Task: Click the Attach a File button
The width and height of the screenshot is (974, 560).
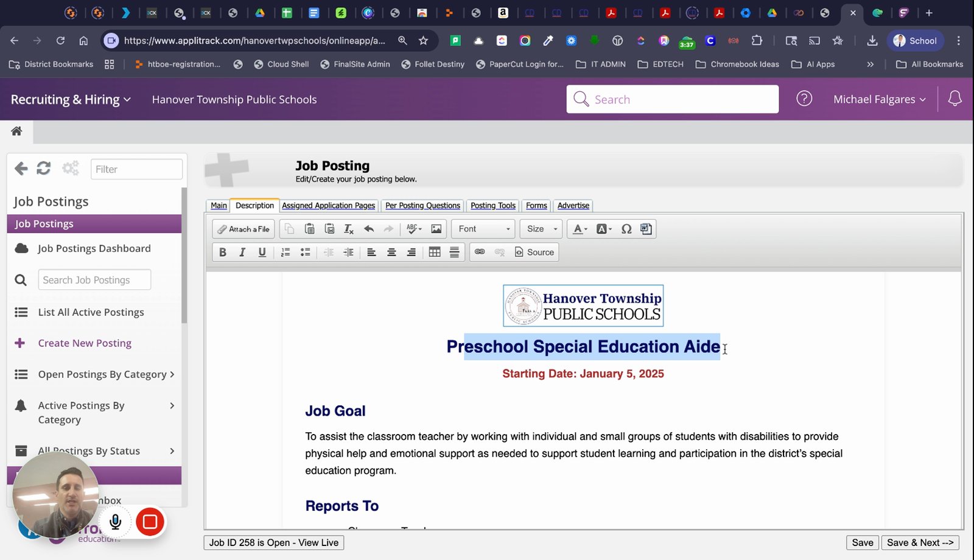Action: point(243,229)
